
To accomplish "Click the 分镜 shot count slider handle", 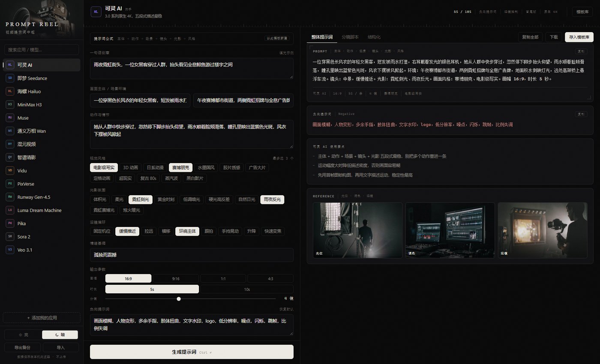I will (x=179, y=299).
